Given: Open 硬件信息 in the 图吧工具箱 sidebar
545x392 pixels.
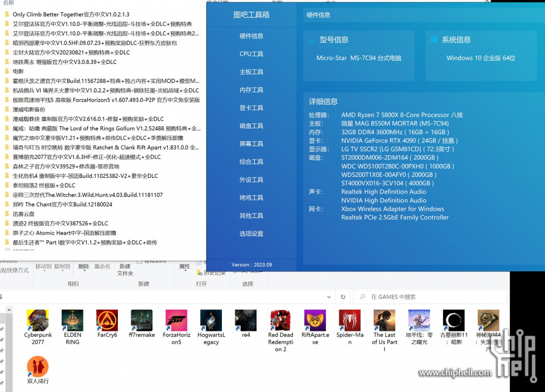Looking at the screenshot, I should point(251,36).
